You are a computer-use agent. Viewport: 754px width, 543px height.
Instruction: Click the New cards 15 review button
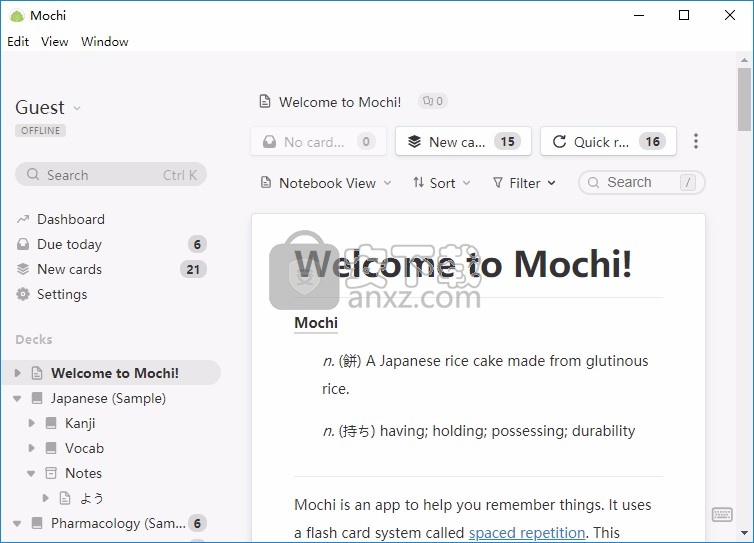(464, 141)
